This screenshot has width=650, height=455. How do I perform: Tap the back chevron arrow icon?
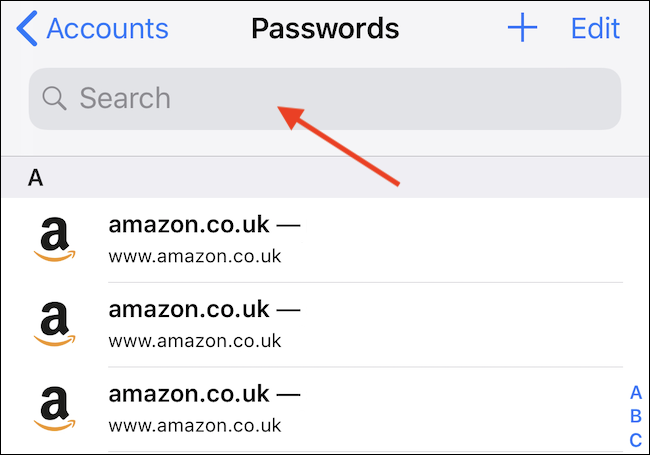[x=27, y=28]
